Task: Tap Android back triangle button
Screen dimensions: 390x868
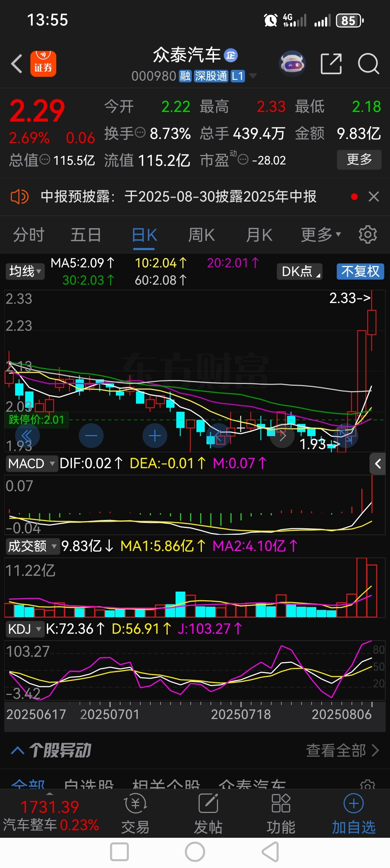Action: pyautogui.click(x=271, y=852)
